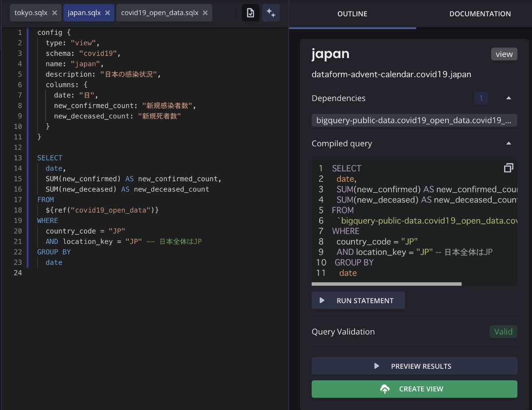Click the WHERE line in compiled query
Image resolution: width=532 pixels, height=410 pixels.
[x=346, y=231]
